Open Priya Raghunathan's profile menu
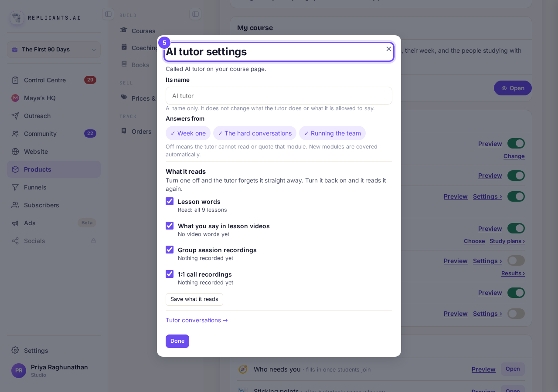Viewport: 558px width, 392px height. pos(54,370)
